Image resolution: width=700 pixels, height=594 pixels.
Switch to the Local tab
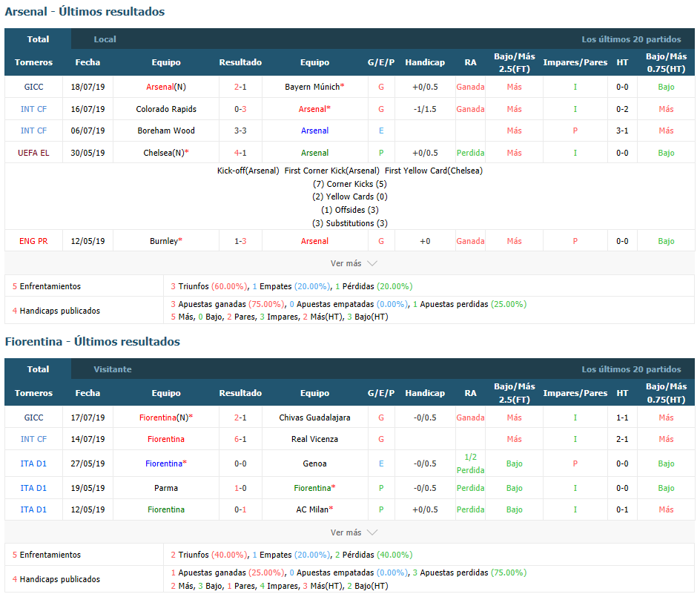coord(105,39)
